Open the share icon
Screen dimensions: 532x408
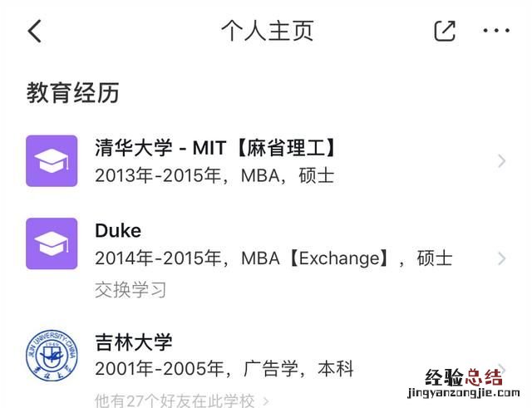pos(445,32)
